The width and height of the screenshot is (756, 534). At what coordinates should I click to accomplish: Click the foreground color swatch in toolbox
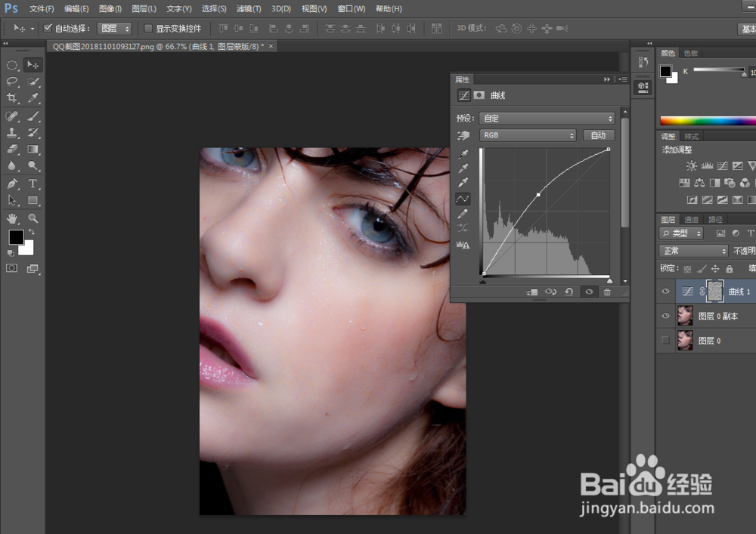pos(16,236)
